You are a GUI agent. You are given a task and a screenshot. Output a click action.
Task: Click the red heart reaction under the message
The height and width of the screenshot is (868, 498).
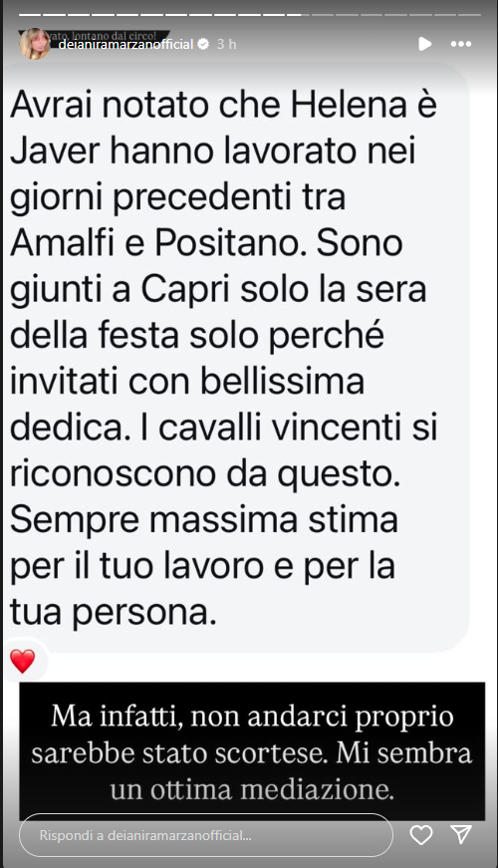tap(23, 661)
